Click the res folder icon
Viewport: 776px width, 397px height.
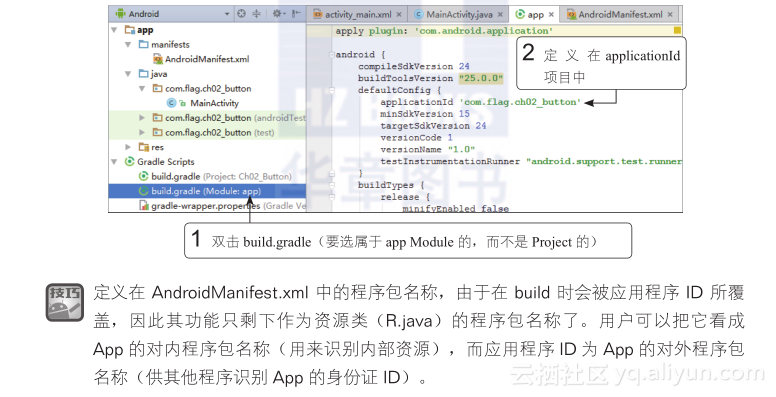point(144,147)
